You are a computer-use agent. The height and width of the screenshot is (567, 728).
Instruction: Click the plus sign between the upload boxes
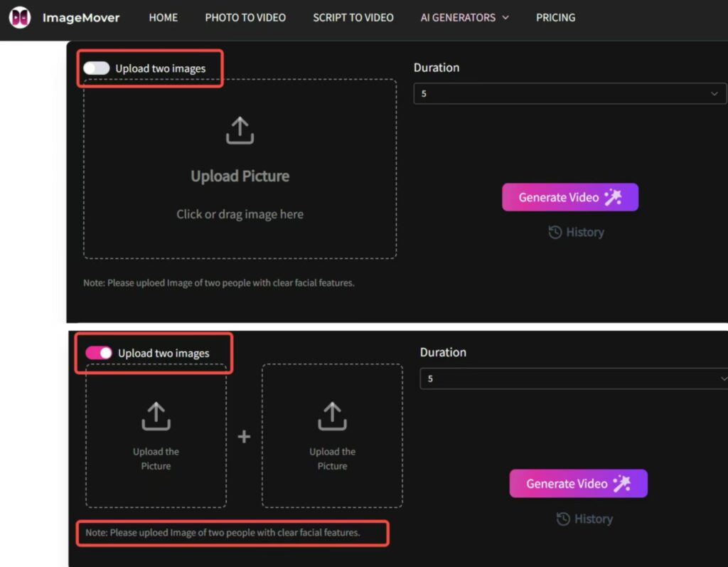click(244, 436)
